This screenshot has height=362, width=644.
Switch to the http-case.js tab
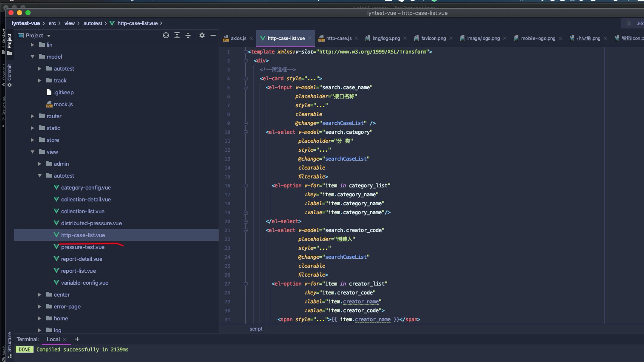[338, 38]
